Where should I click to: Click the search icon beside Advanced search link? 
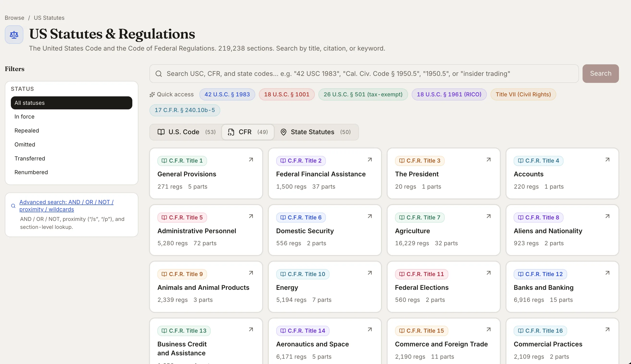click(x=13, y=206)
